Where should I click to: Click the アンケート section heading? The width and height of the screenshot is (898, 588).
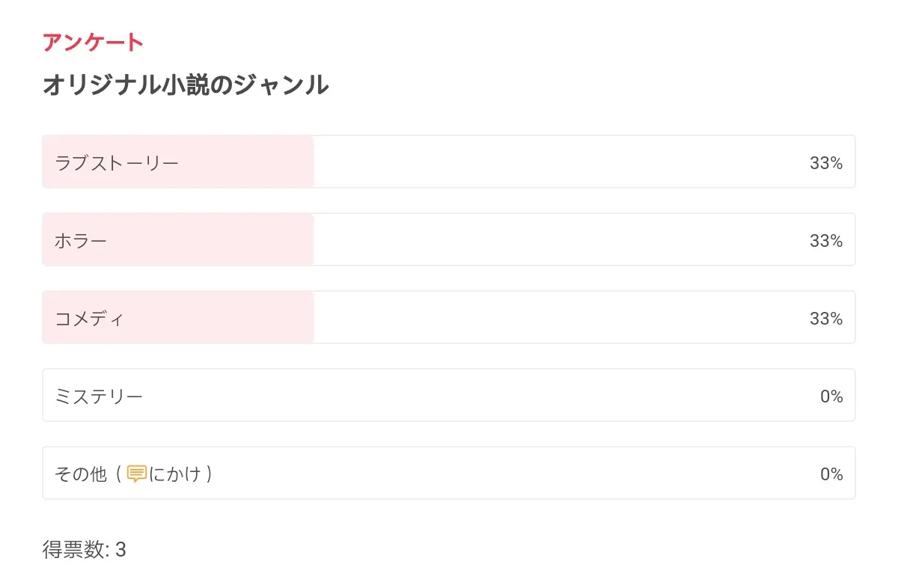point(93,43)
